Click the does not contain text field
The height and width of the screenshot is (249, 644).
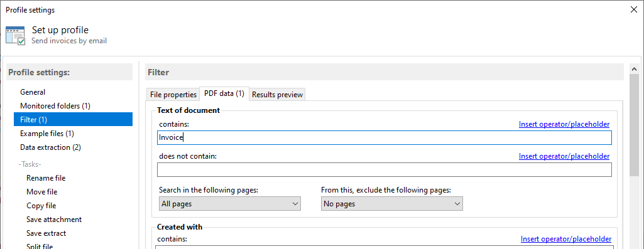[x=385, y=169]
